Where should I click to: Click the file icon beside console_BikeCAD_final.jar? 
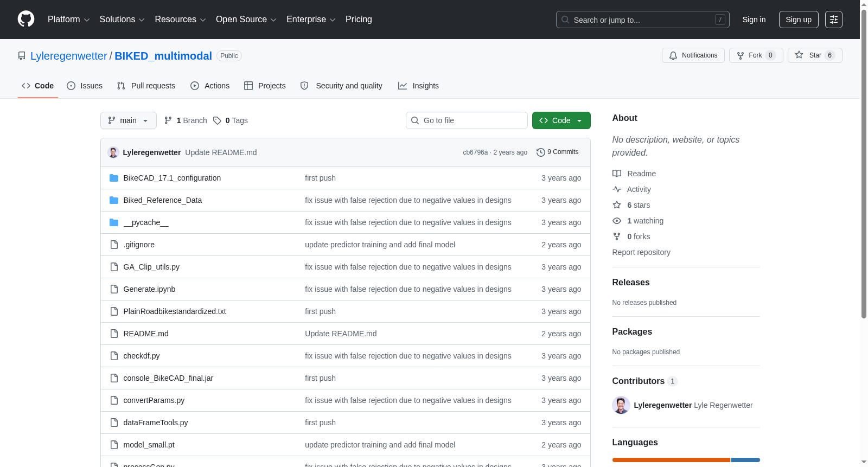114,378
